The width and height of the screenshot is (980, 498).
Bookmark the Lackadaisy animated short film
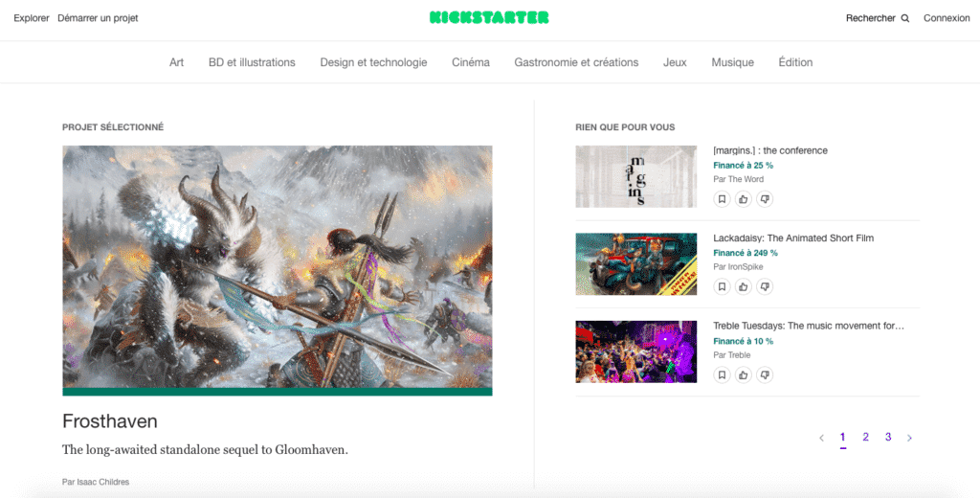[722, 286]
